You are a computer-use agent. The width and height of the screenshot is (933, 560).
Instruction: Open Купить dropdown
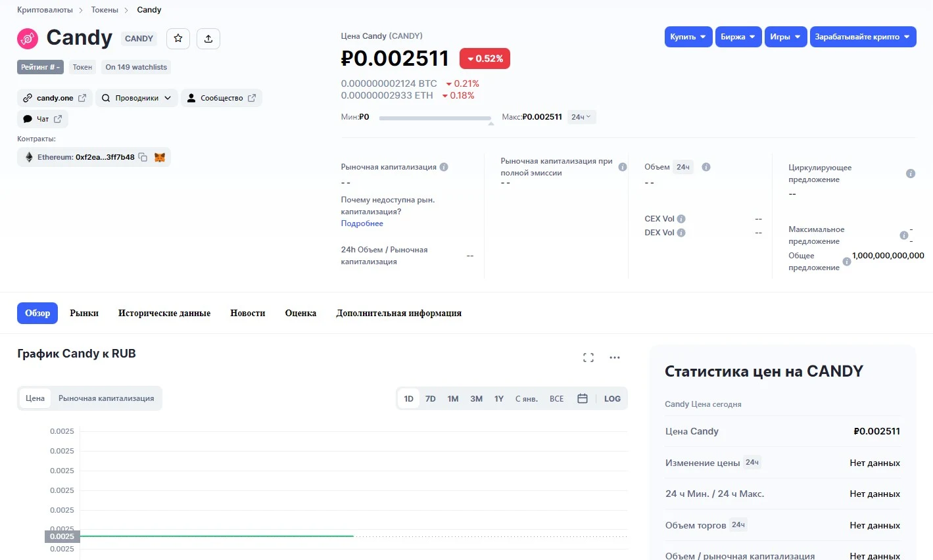(x=688, y=37)
